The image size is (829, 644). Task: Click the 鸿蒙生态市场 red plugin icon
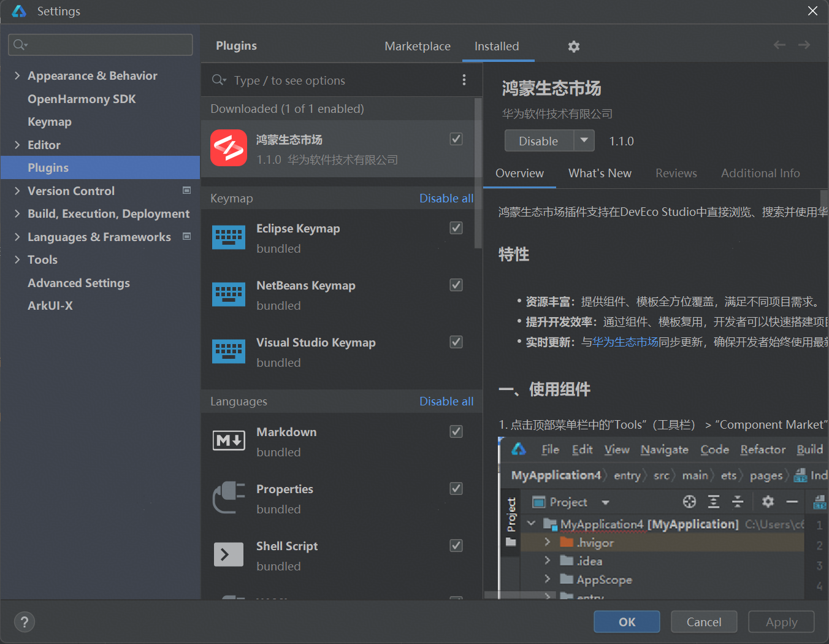pyautogui.click(x=229, y=148)
